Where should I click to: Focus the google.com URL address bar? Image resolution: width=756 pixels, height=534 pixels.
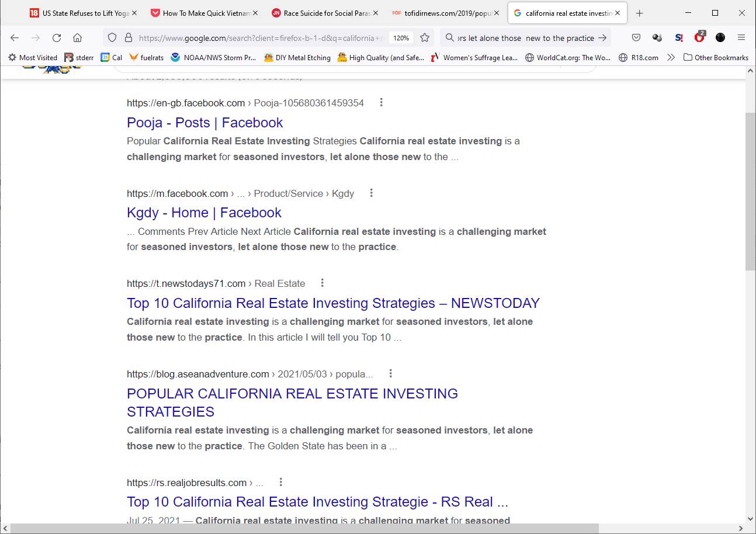[260, 38]
